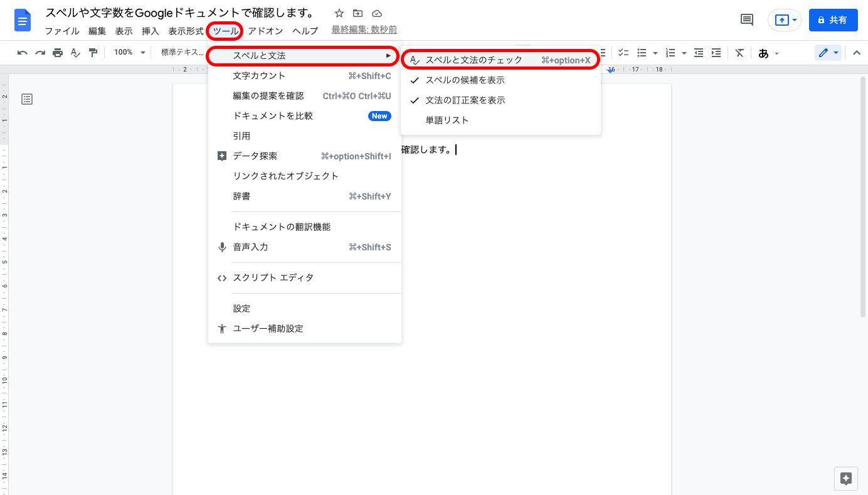Select リンクされたオブジェクト
Viewport: 868px width, 495px height.
click(304, 176)
